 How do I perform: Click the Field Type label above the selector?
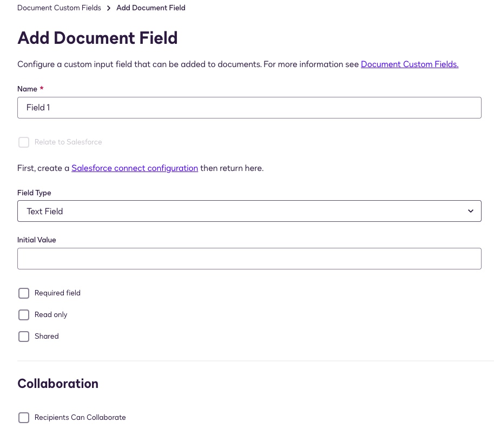[x=34, y=193]
